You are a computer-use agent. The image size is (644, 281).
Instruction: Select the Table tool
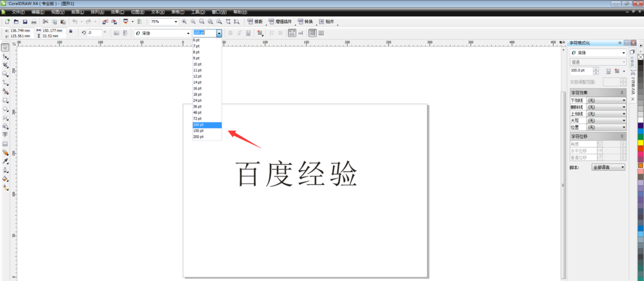tap(5, 144)
